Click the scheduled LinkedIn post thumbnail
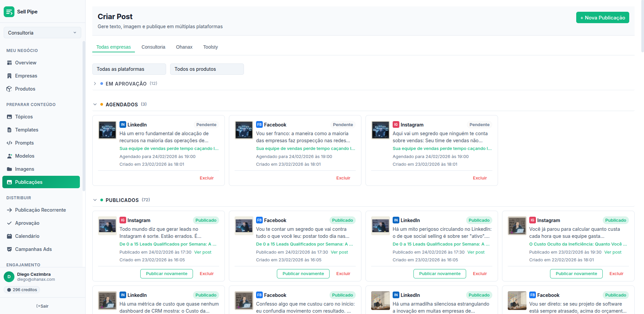This screenshot has width=644, height=314. pos(107,130)
